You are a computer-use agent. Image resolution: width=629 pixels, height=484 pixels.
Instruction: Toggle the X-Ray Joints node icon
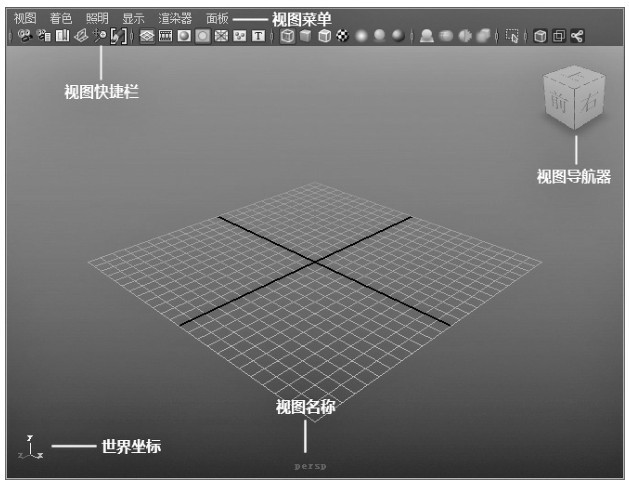coord(577,36)
